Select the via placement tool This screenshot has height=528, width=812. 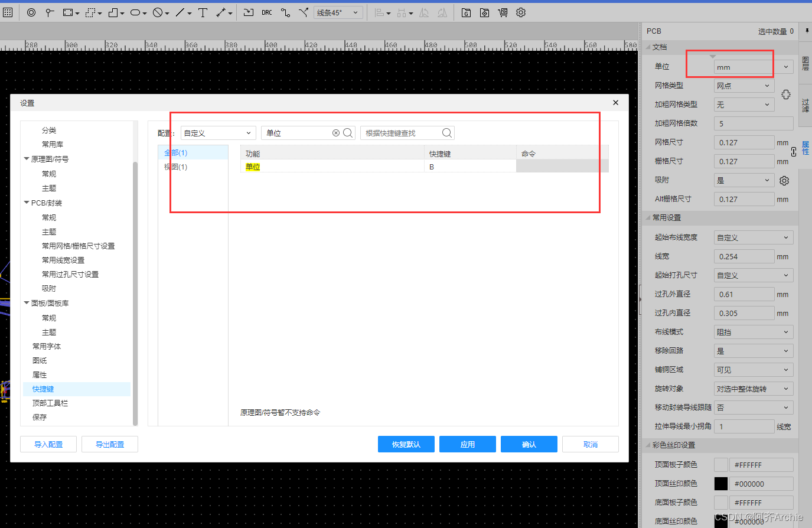point(31,12)
